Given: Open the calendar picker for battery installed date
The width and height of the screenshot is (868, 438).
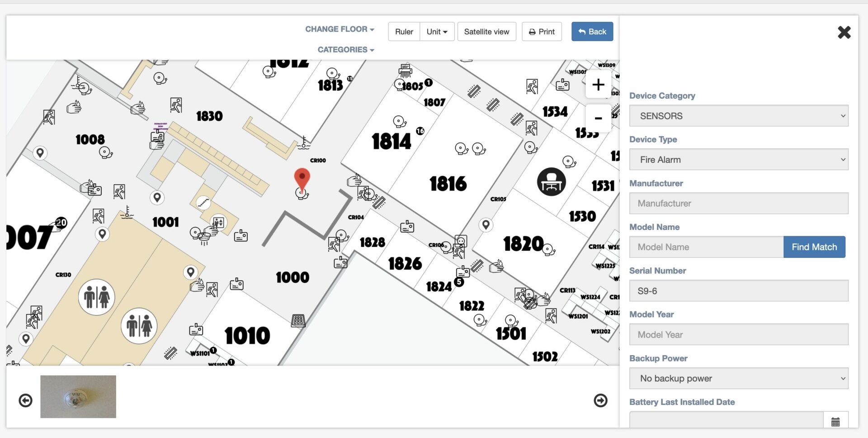Looking at the screenshot, I should (x=835, y=421).
